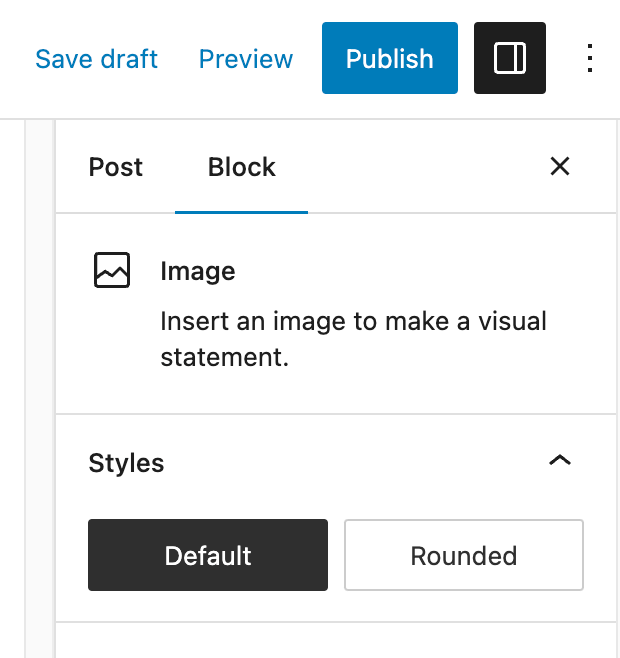The height and width of the screenshot is (658, 620).
Task: Open the three-dot Options menu
Action: pyautogui.click(x=590, y=58)
